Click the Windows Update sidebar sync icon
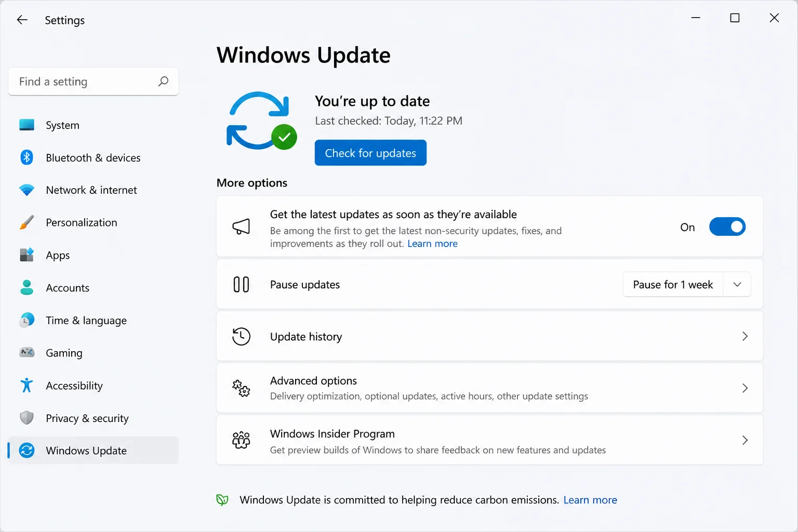798x532 pixels. coord(26,450)
